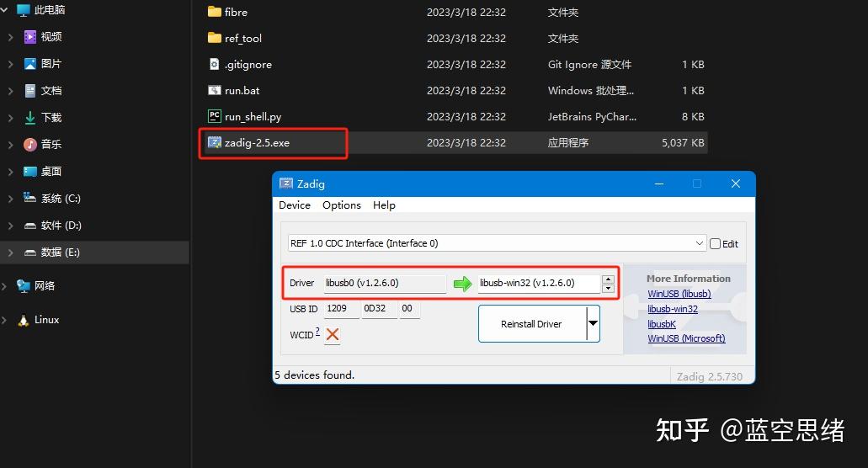This screenshot has height=468, width=868.
Task: Click the Linux penguin icon
Action: pos(24,321)
